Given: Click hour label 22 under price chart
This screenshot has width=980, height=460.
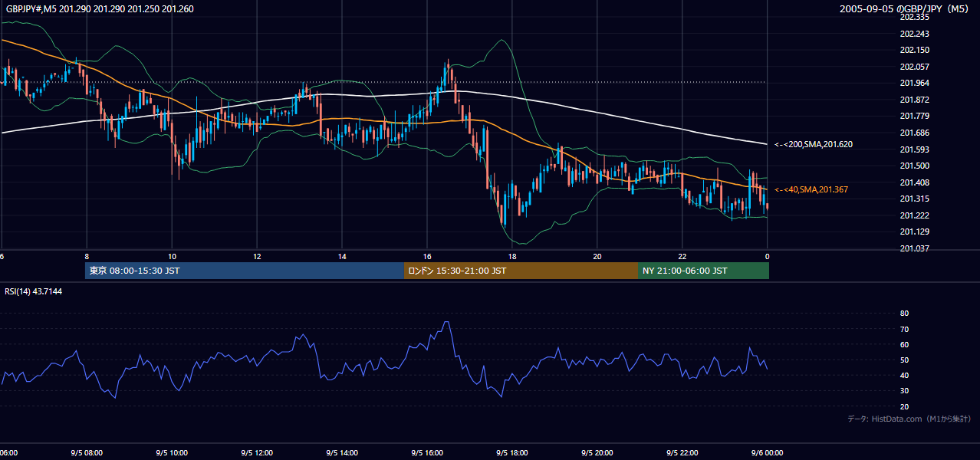Looking at the screenshot, I should [x=682, y=256].
